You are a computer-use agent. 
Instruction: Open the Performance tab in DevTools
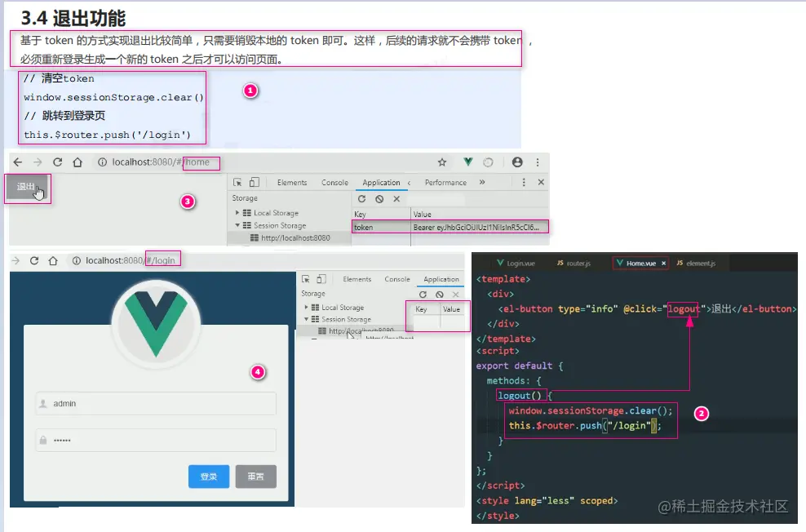point(445,183)
